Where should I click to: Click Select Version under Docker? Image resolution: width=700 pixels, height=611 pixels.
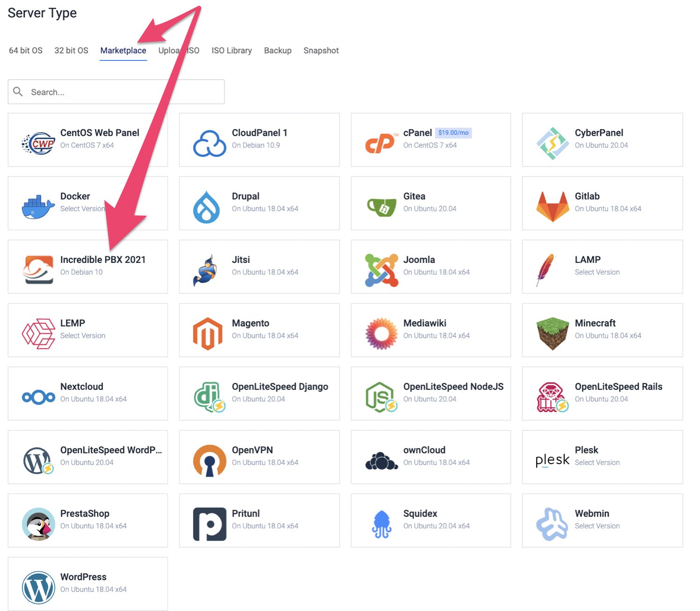pyautogui.click(x=82, y=209)
